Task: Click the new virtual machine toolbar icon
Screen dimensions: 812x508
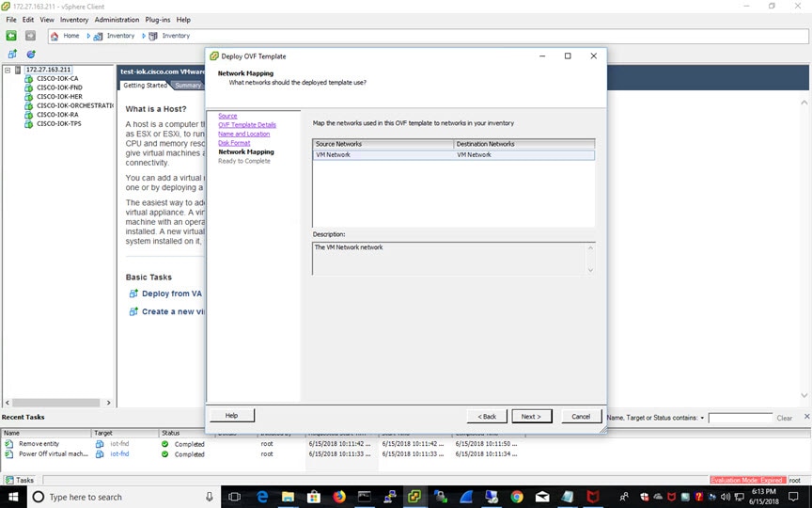Action: tap(12, 54)
